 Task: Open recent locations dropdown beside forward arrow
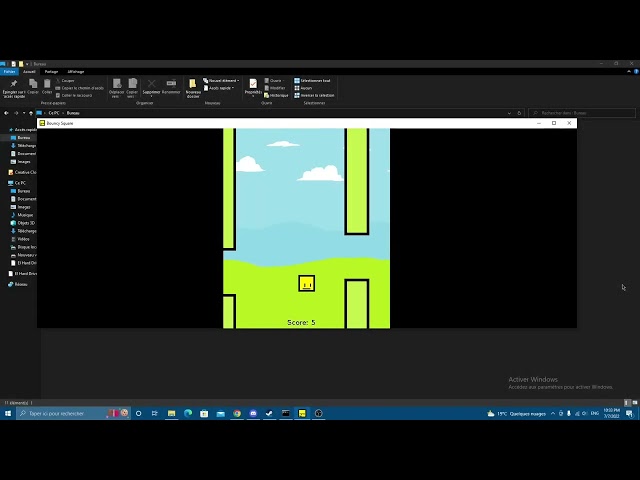24,113
